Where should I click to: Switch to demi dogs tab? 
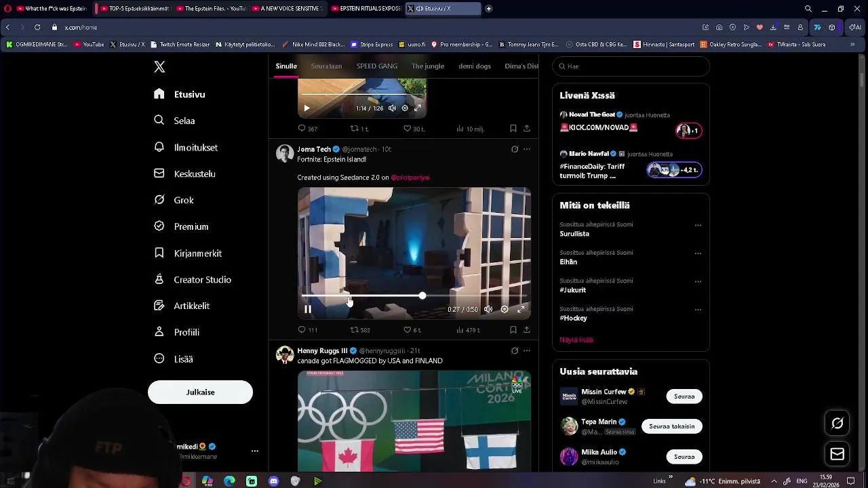coord(475,66)
